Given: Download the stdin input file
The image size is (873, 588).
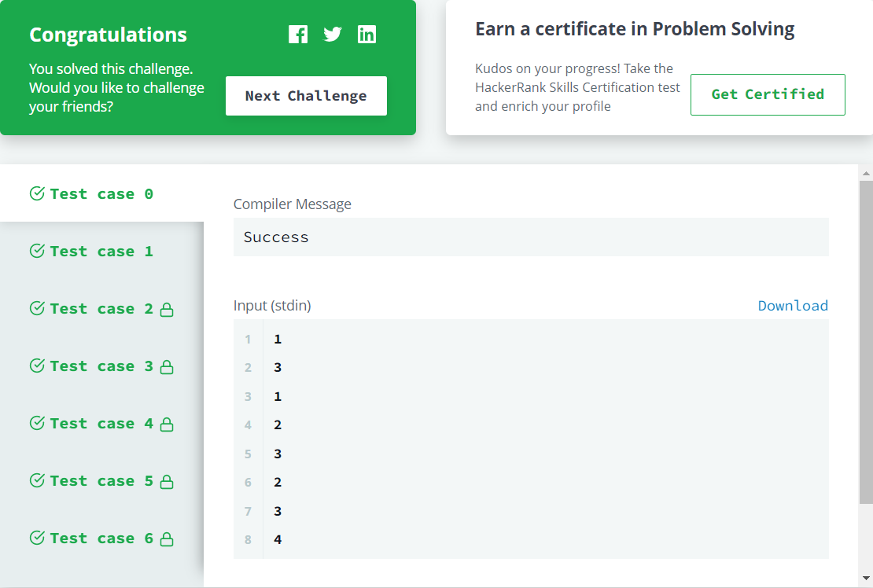Looking at the screenshot, I should coord(793,306).
